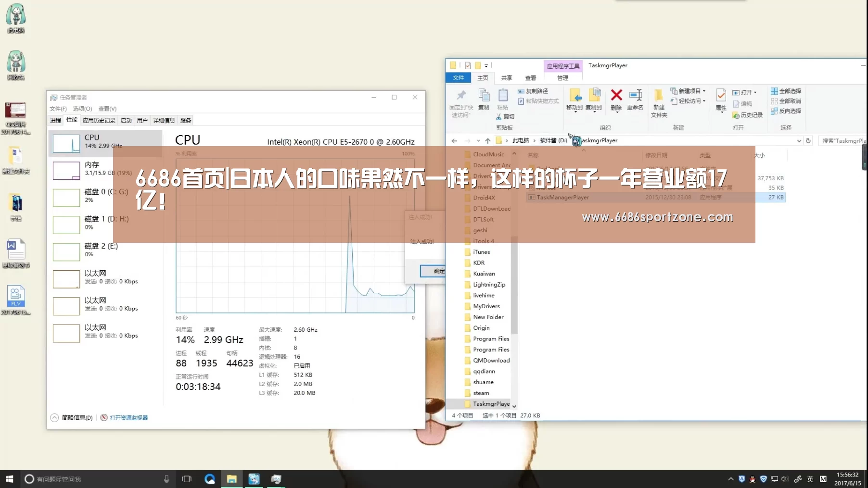The image size is (868, 488).
Task: Select the steam folder in the tree
Action: [x=481, y=393]
